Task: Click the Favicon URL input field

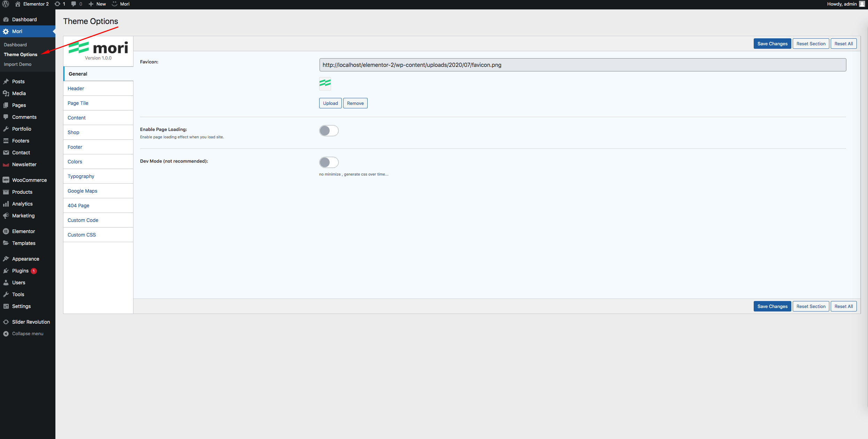Action: pos(582,65)
